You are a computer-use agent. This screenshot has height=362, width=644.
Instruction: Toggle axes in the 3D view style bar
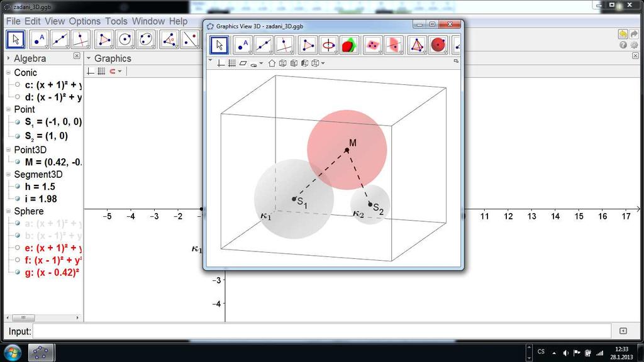coord(221,63)
